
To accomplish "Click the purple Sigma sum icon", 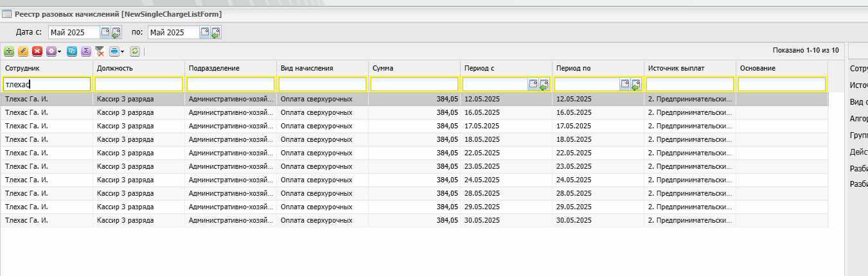I will click(x=86, y=51).
